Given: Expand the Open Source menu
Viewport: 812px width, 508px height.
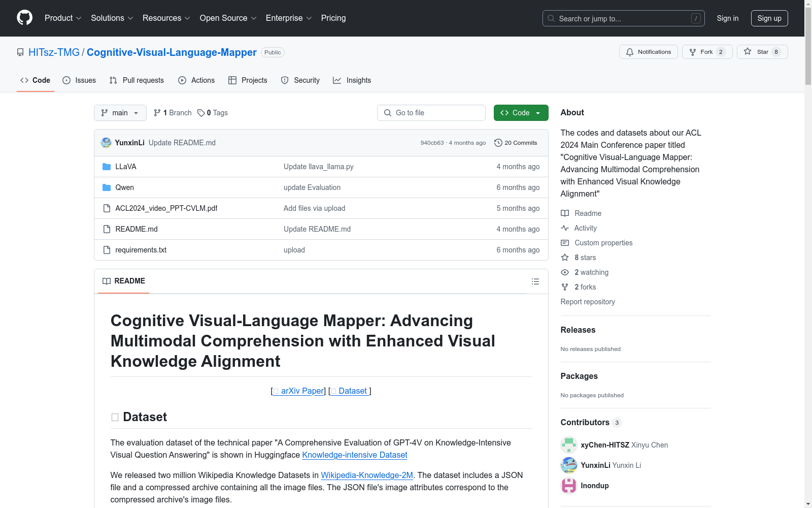Looking at the screenshot, I should (x=228, y=18).
